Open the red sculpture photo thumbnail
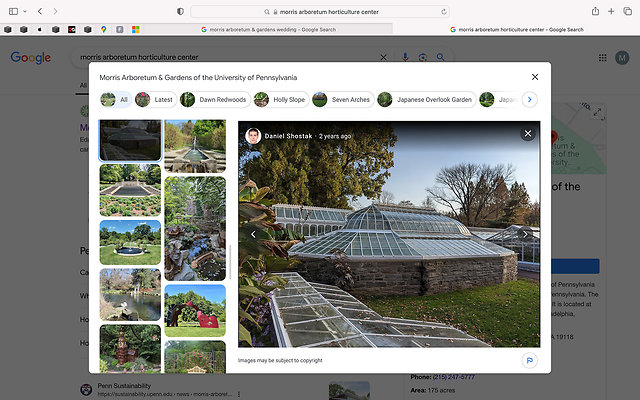This screenshot has height=400, width=640. pos(195,309)
